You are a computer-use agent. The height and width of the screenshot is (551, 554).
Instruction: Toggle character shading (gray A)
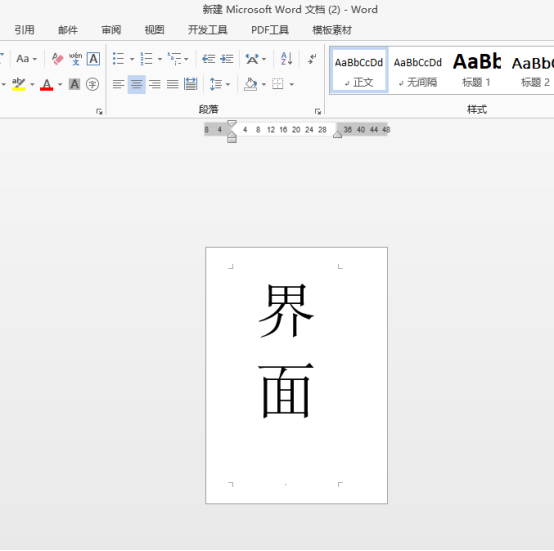[74, 84]
